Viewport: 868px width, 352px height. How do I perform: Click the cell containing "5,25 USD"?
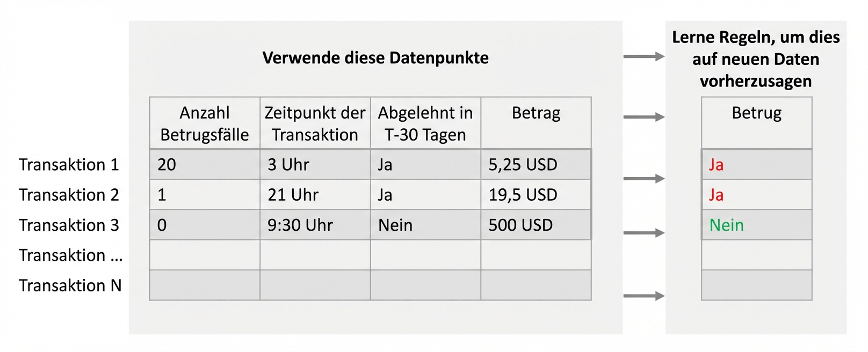[523, 165]
